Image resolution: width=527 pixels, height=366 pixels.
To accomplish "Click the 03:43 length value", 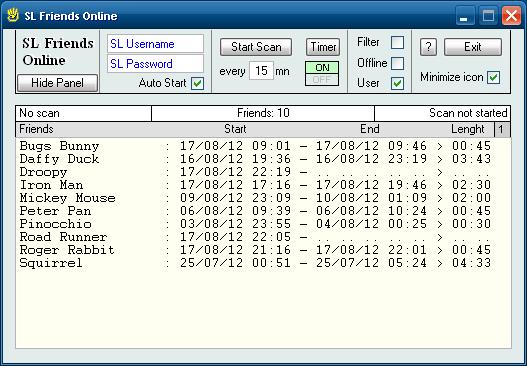I will click(472, 159).
